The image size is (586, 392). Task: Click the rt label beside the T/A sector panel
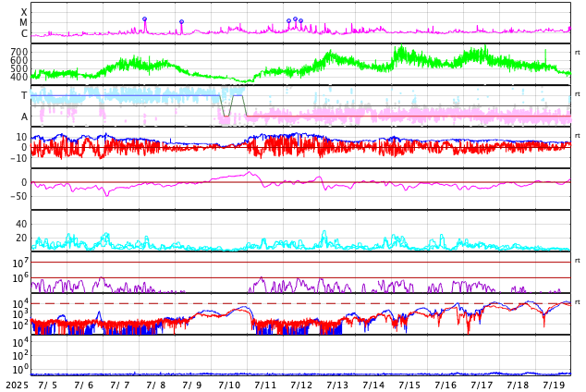coord(577,93)
